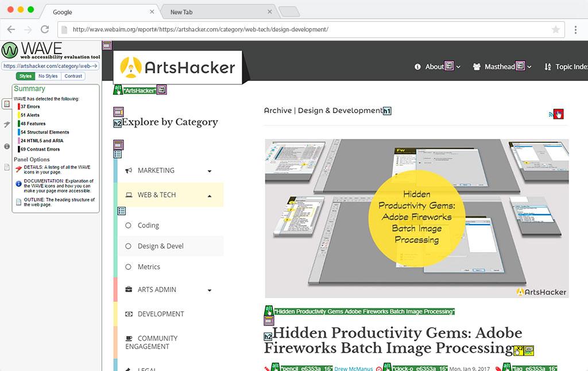This screenshot has height=371, width=588.
Task: Go back using the browser back arrow
Action: [x=11, y=29]
